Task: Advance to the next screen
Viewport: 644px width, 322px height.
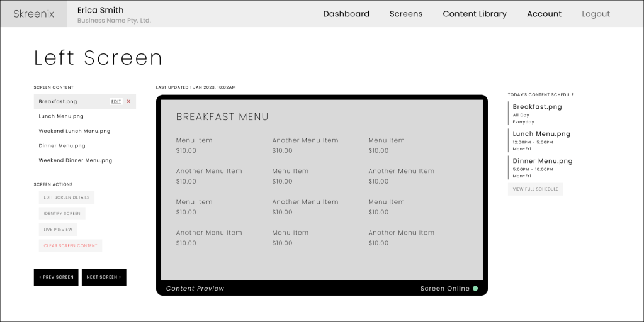Action: (x=104, y=277)
